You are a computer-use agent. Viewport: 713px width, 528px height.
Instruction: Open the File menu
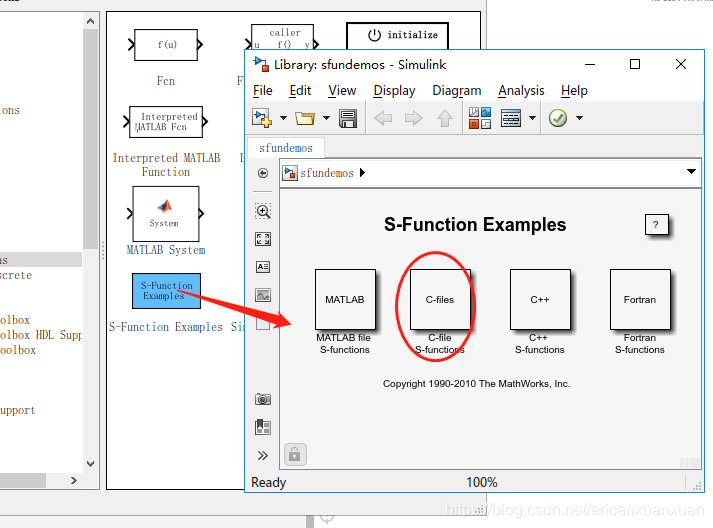click(262, 91)
